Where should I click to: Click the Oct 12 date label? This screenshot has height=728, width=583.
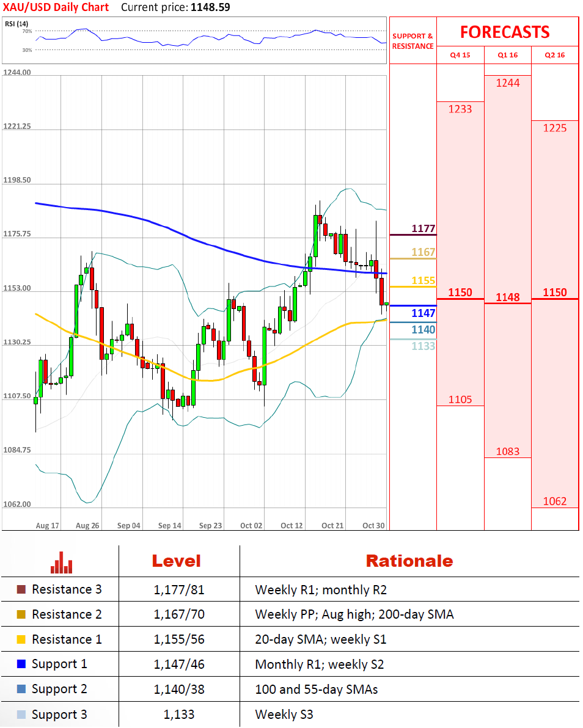click(x=291, y=526)
